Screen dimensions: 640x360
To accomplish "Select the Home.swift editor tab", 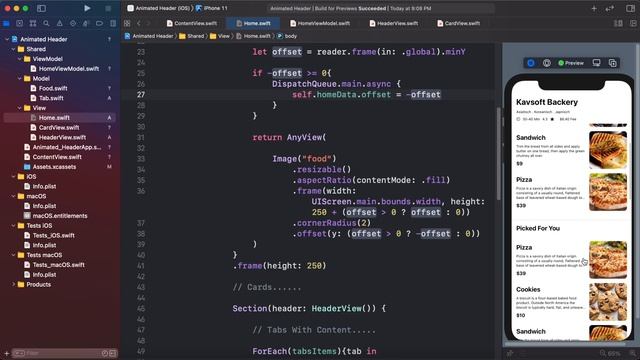I will coord(253,23).
